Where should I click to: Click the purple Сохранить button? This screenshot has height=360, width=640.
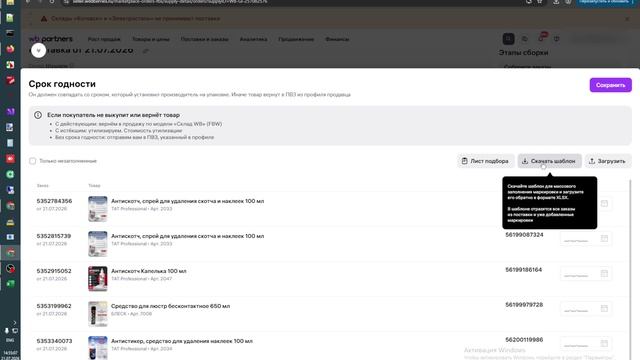610,85
